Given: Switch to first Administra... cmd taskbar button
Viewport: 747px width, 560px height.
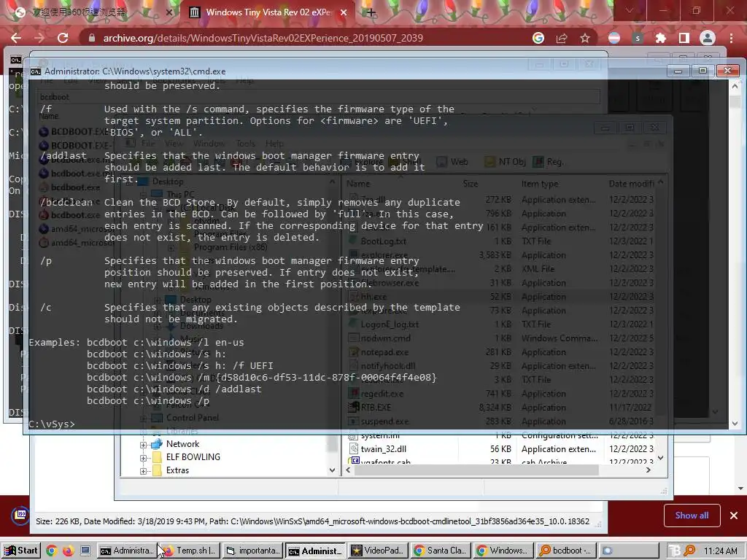Looking at the screenshot, I should 127,551.
